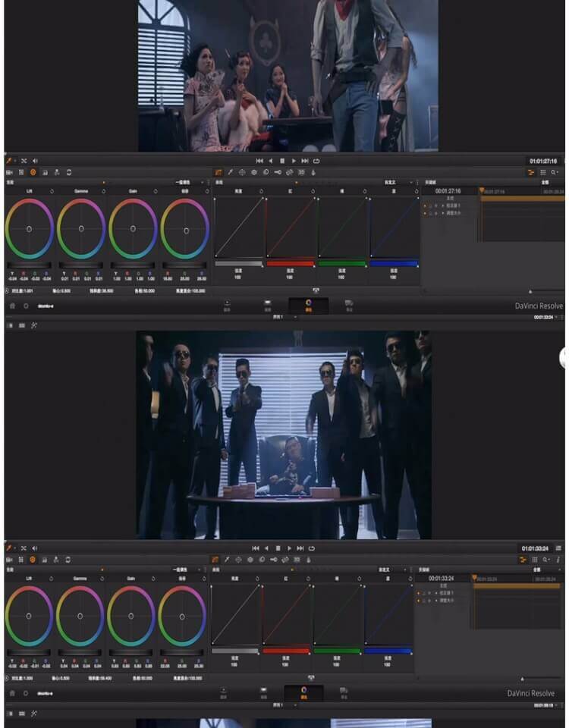Reset the Gamma wheel in the upper Resolve panel
Viewport: 569px width, 728px height.
tap(104, 191)
